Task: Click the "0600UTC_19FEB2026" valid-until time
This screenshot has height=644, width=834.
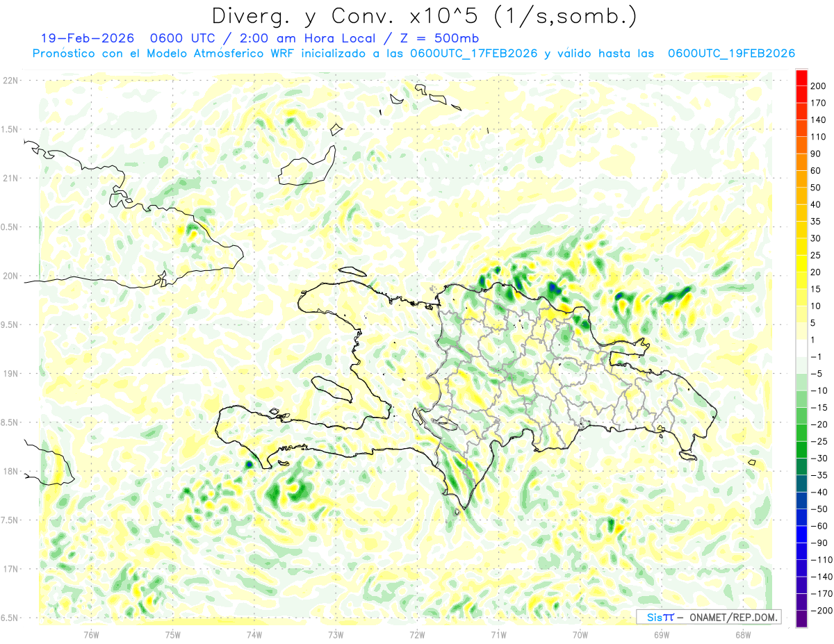Action: [x=730, y=53]
